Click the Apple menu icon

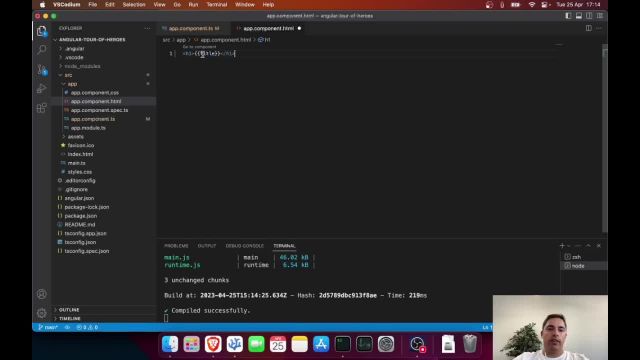point(42,4)
